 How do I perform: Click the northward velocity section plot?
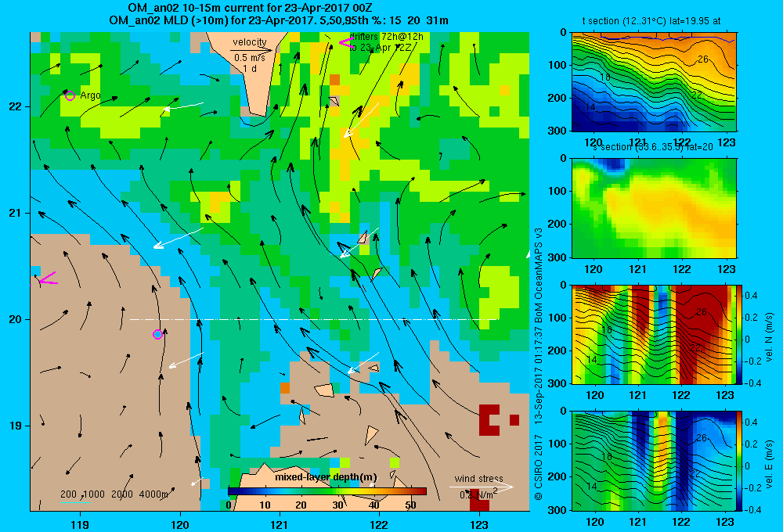(654, 334)
